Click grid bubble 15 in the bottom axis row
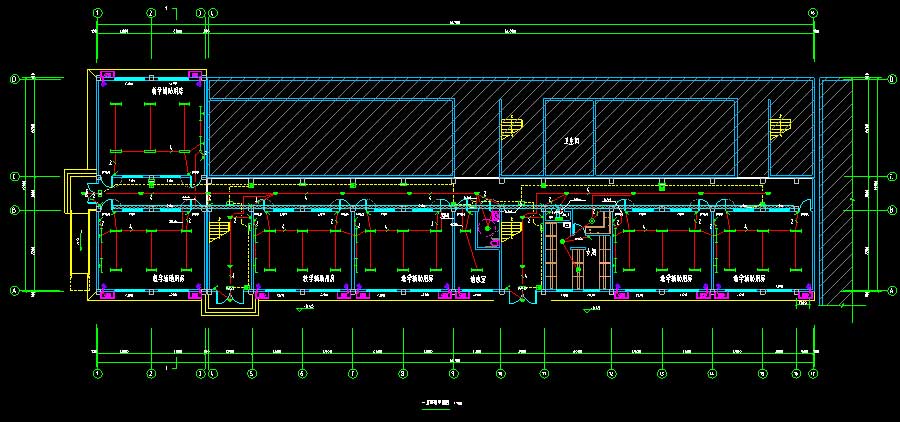The height and width of the screenshot is (422, 900). click(x=763, y=373)
